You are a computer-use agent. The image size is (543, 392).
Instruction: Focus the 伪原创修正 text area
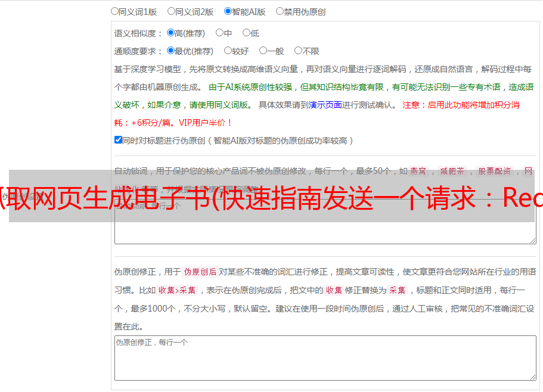325,359
